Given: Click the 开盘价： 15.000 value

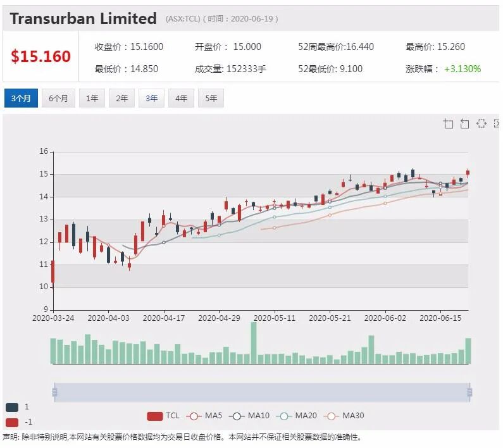Looking at the screenshot, I should coord(228,47).
